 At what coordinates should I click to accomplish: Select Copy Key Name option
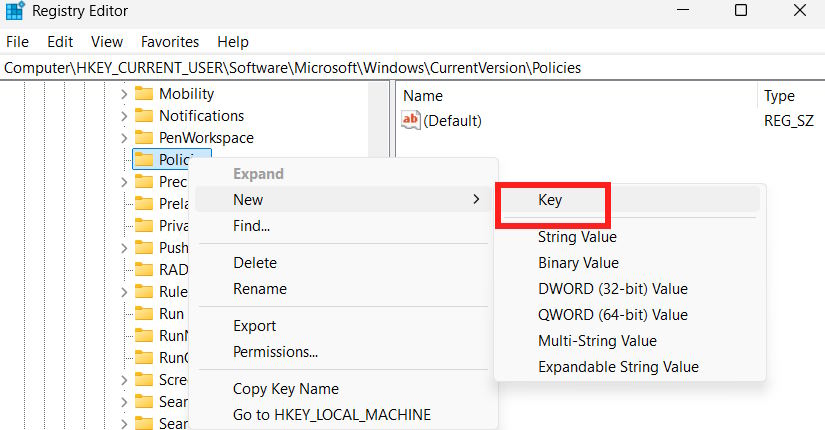(x=285, y=389)
